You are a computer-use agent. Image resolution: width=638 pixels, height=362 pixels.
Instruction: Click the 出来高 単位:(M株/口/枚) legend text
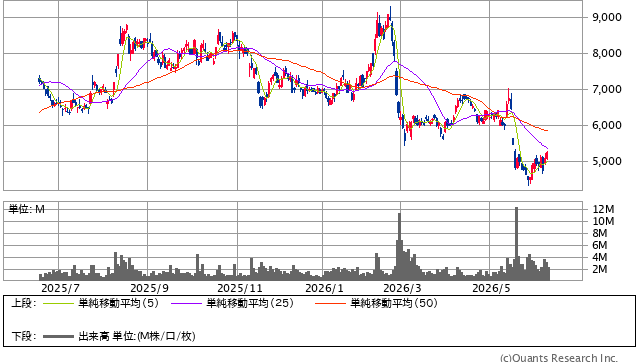click(137, 336)
